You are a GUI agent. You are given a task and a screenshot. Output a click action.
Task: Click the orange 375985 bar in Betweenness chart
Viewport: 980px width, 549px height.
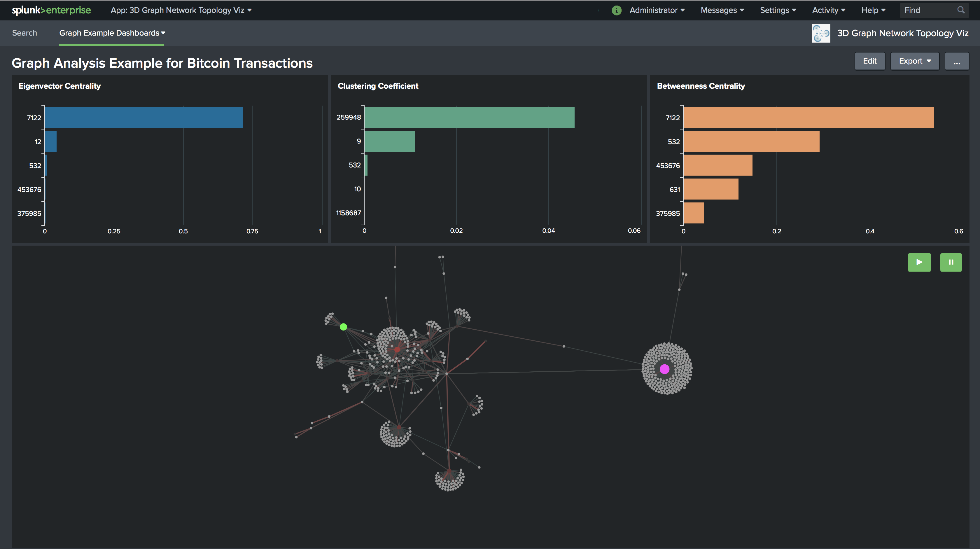pos(694,213)
